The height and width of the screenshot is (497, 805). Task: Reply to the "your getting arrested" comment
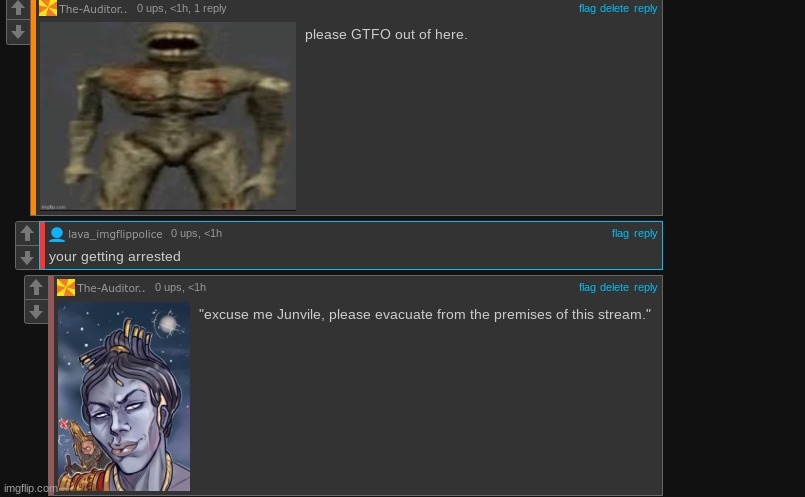click(645, 233)
